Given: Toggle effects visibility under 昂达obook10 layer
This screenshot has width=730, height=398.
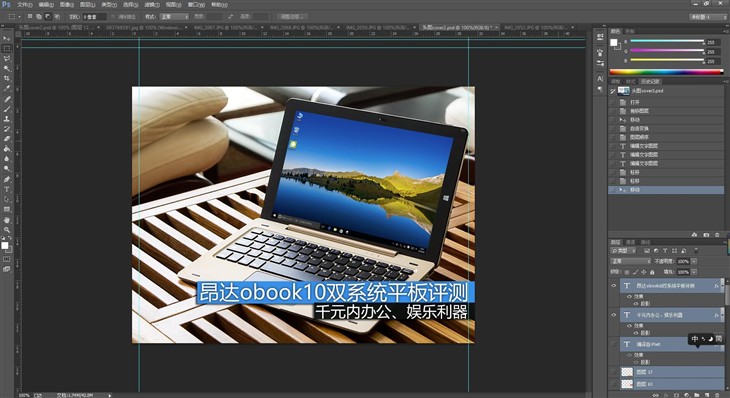Looking at the screenshot, I should coord(629,297).
